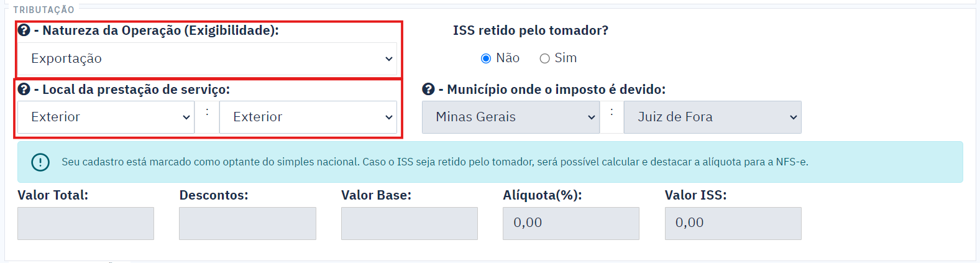Click help icon beside Local da prestação de serviço
Viewport: 980px width, 263px height.
(x=24, y=89)
